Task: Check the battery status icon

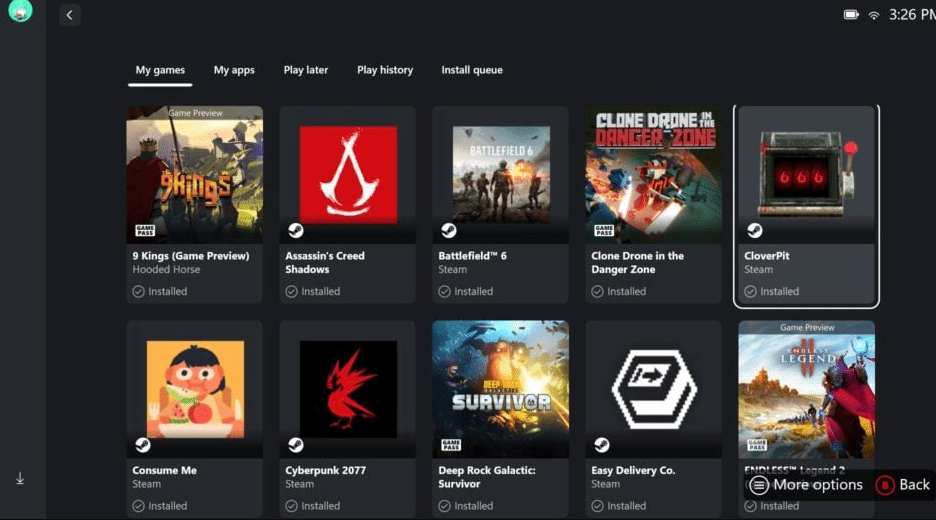Action: point(851,15)
